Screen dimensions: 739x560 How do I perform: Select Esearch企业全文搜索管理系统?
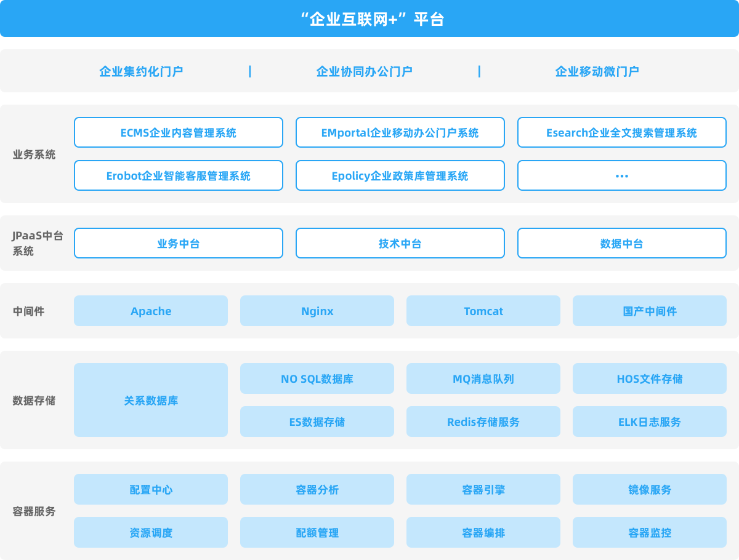(621, 133)
